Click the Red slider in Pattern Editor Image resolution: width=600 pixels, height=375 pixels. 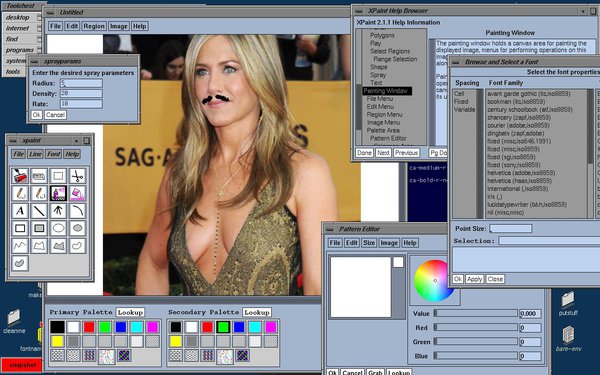[x=476, y=328]
